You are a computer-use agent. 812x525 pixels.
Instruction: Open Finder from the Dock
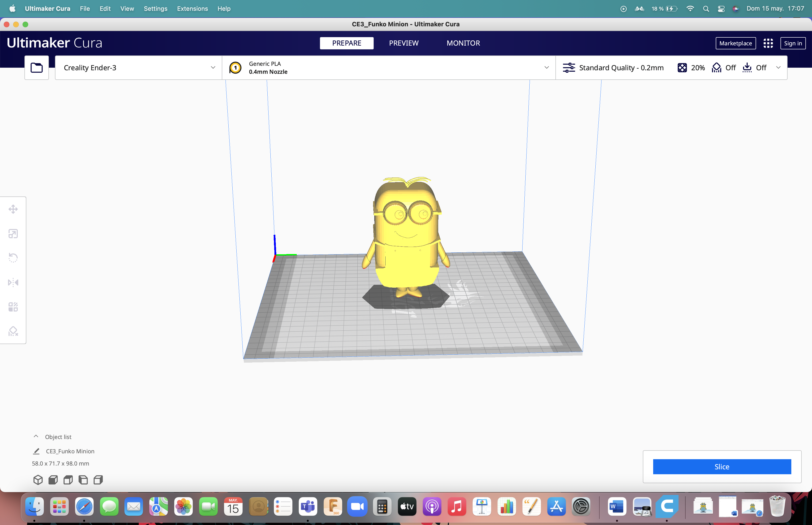34,506
